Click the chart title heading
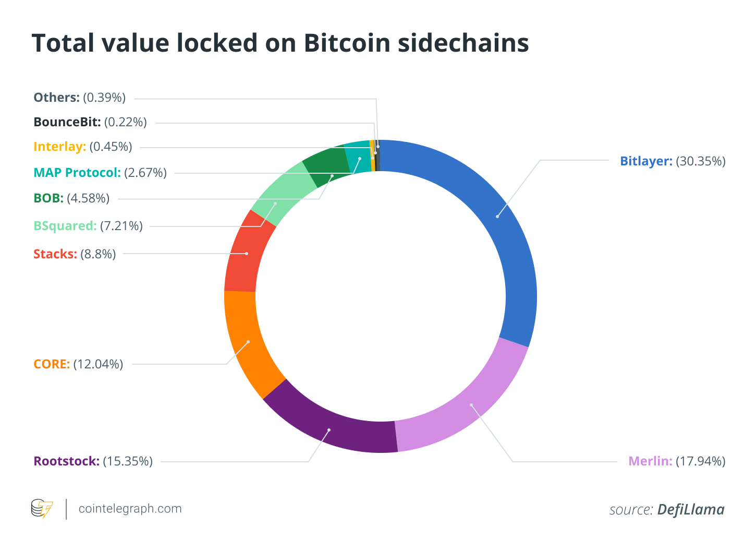 tap(280, 43)
